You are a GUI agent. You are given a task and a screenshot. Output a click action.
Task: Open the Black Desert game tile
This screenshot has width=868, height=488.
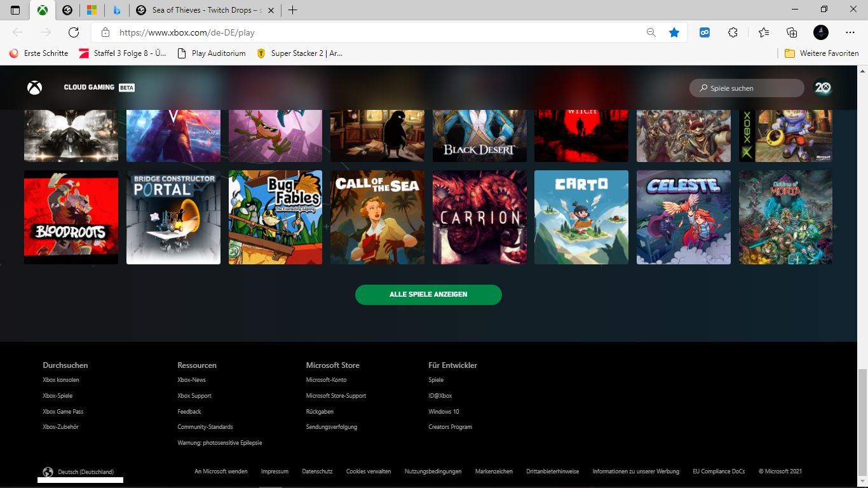[x=480, y=136]
